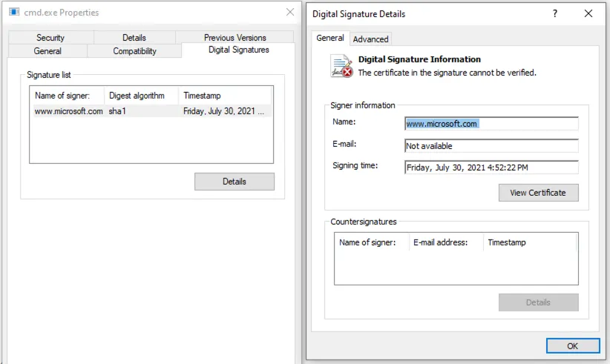The height and width of the screenshot is (364, 610).
Task: Click the question mark help button
Action: (554, 13)
